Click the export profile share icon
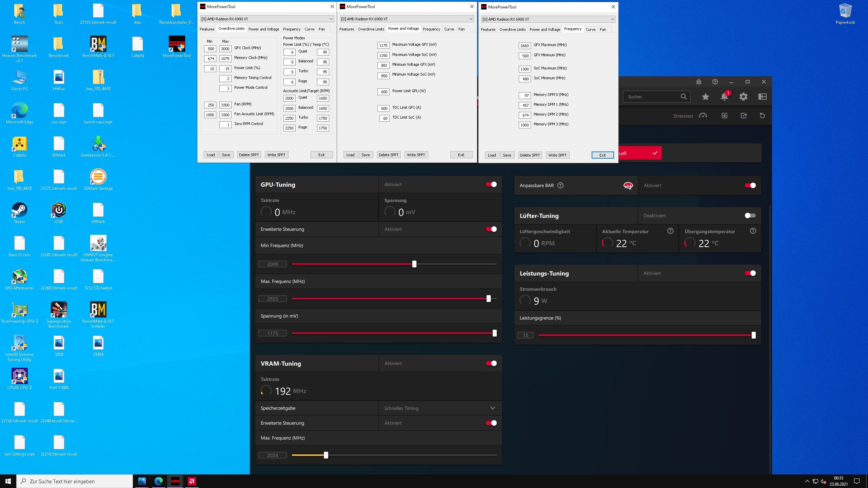This screenshot has height=488, width=868. point(744,116)
